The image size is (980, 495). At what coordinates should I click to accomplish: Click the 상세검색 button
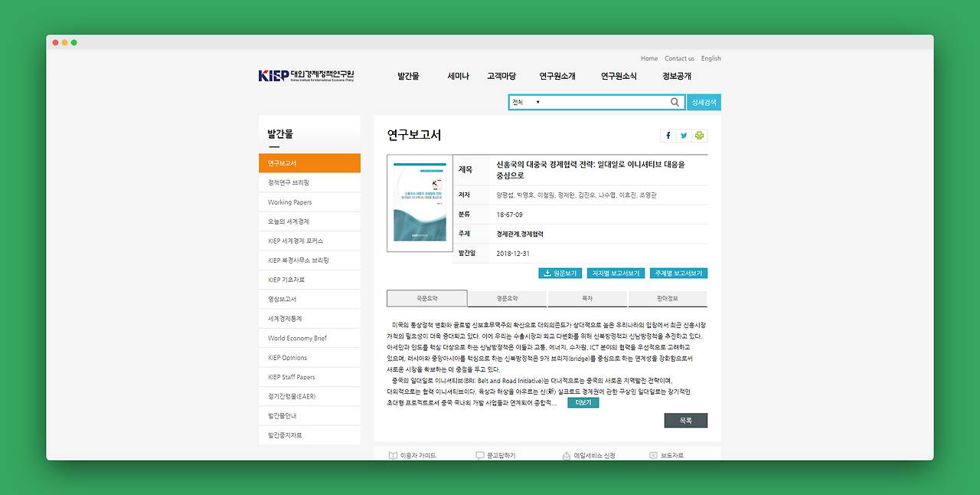(704, 102)
